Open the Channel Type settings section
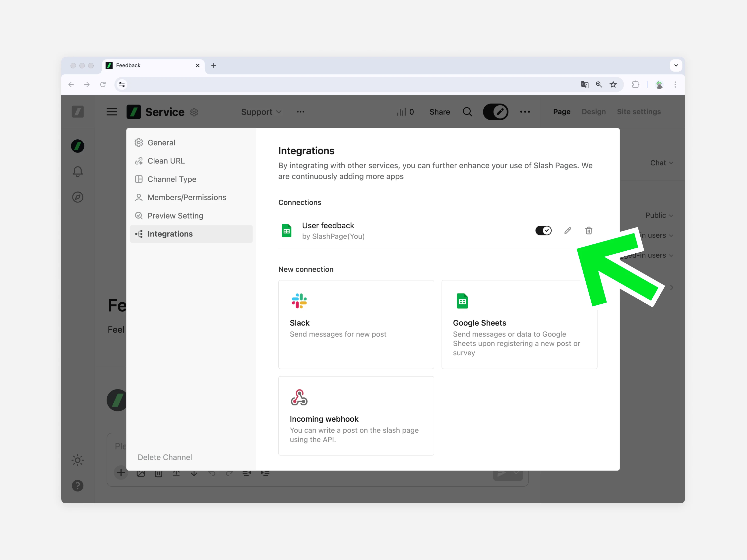The width and height of the screenshot is (747, 560). [191, 179]
